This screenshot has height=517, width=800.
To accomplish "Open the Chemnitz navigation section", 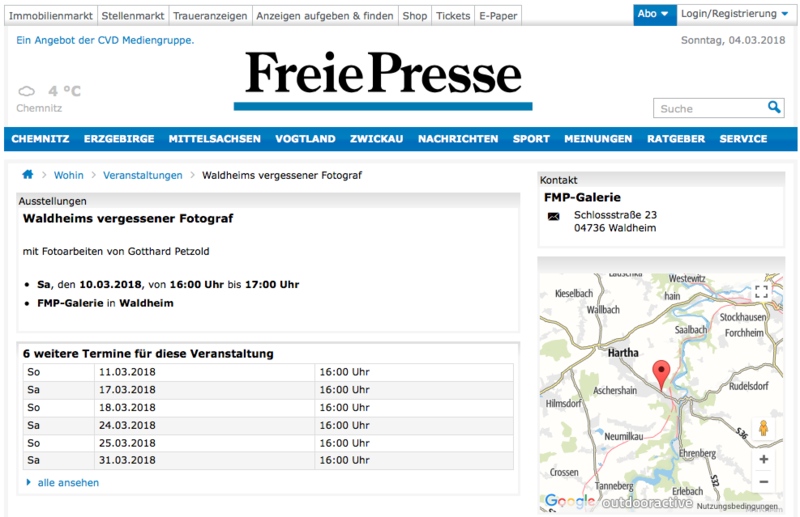I will click(x=39, y=139).
